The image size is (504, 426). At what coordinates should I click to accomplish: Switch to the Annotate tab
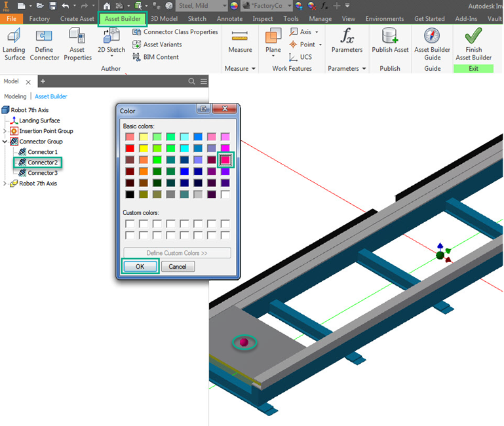(229, 18)
